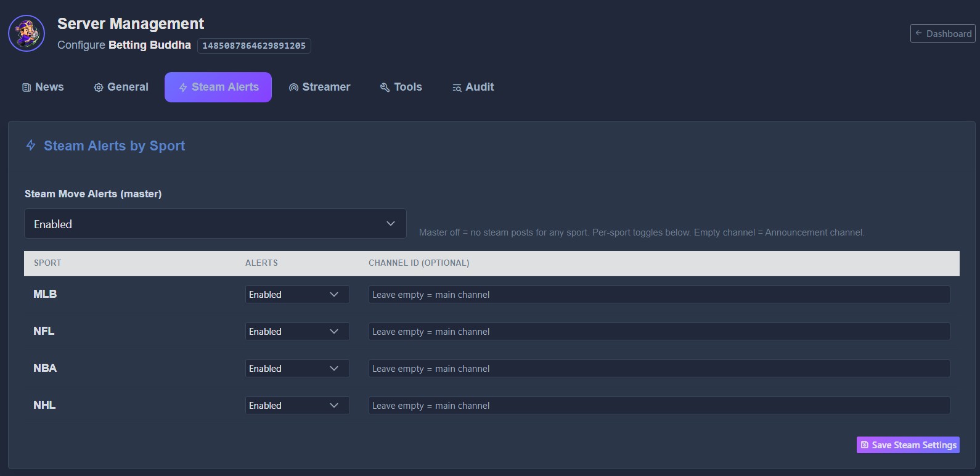980x476 pixels.
Task: Click the Betting Buddha avatar logo
Action: click(x=27, y=33)
